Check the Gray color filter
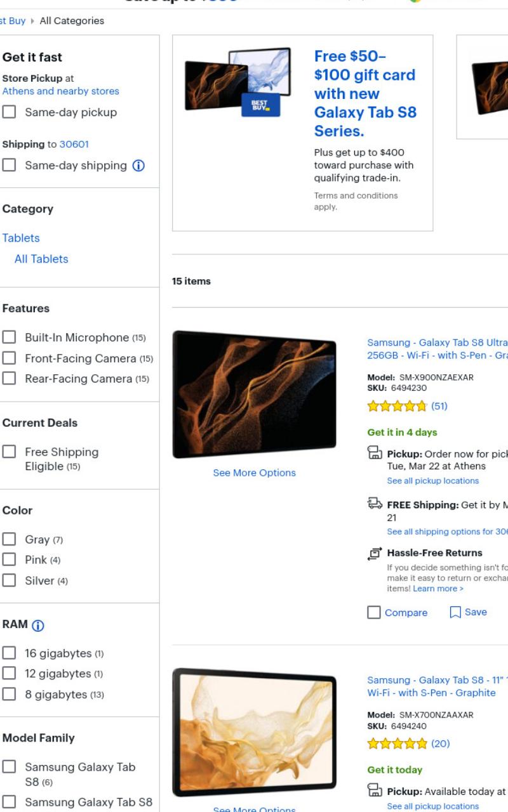This screenshot has width=508, height=812. pos(9,539)
